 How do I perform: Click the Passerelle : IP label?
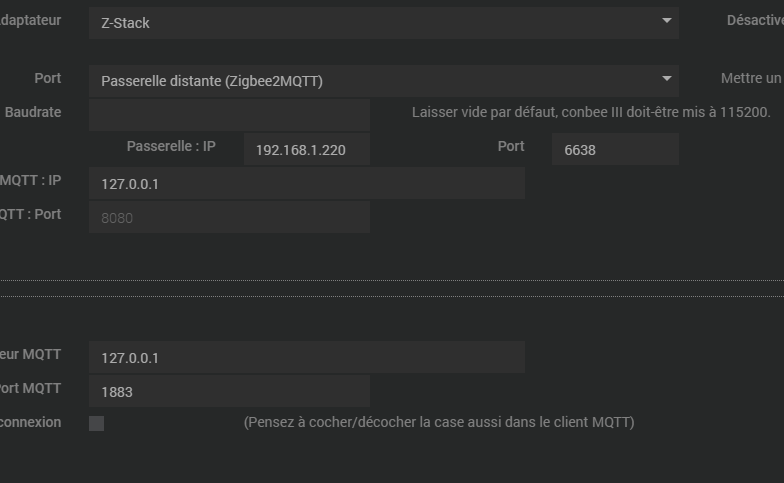tap(171, 146)
